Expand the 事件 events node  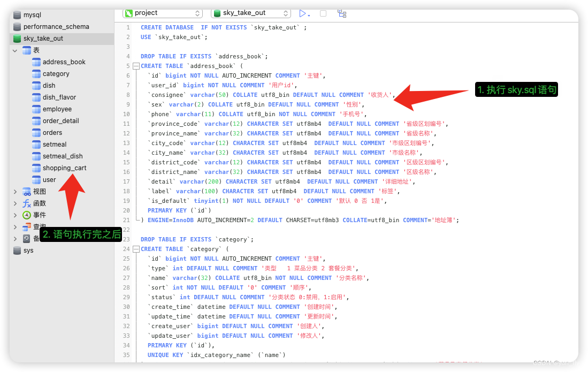15,215
